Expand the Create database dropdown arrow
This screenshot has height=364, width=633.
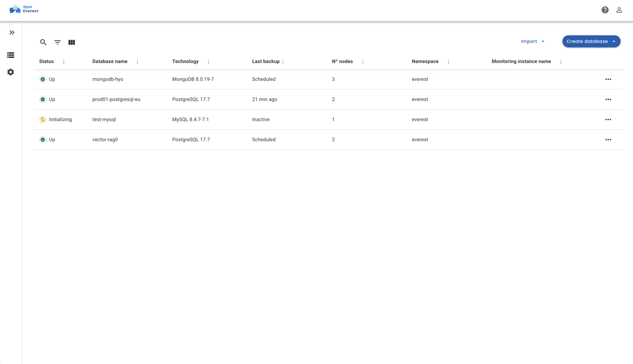tap(614, 41)
